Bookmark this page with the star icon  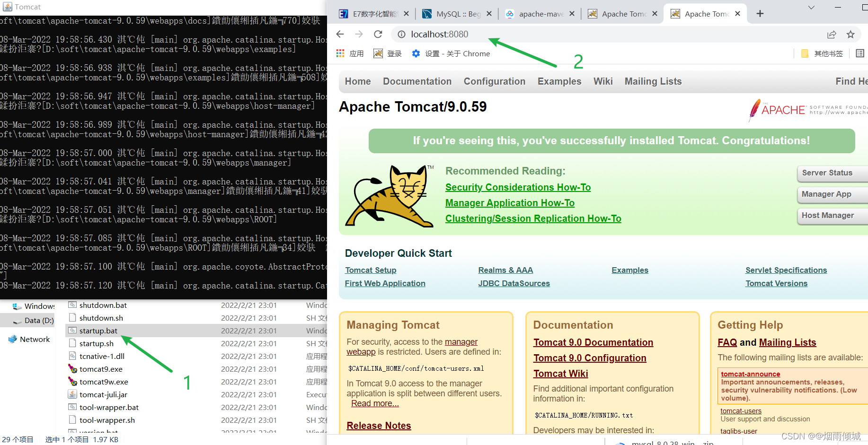coord(850,34)
